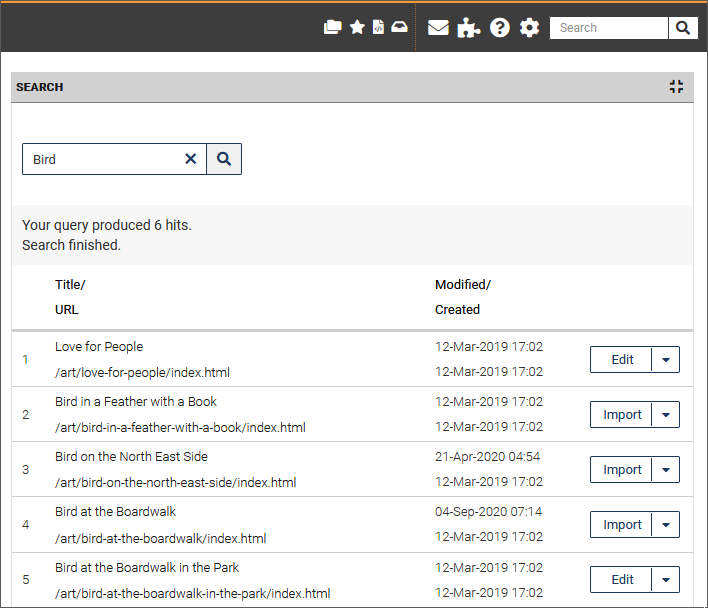Click the 04-Sep-2020 07:14 modified date
Screen dimensions: 708x608
click(489, 512)
